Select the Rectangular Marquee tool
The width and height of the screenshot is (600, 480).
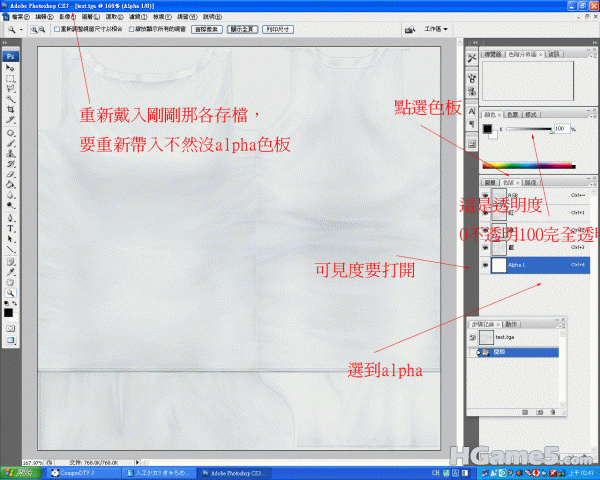pyautogui.click(x=10, y=77)
